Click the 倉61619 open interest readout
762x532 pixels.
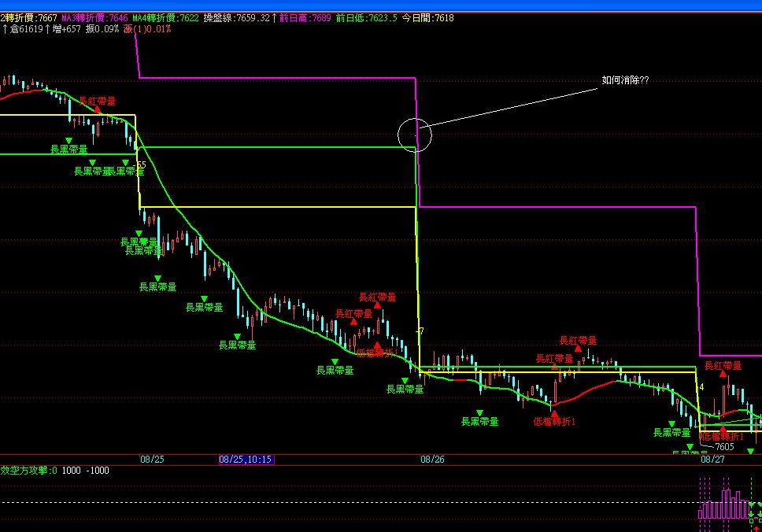[24, 29]
